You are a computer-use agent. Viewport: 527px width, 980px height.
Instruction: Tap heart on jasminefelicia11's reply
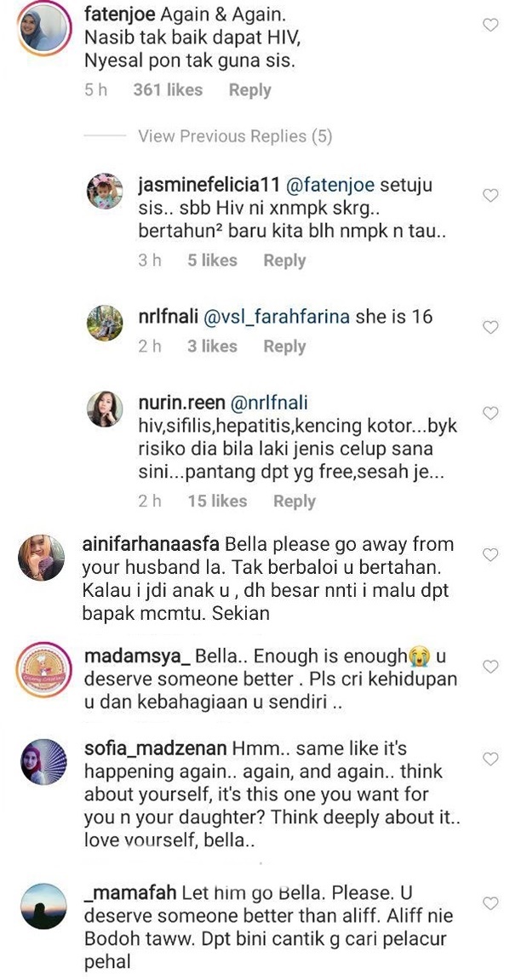pos(490,196)
